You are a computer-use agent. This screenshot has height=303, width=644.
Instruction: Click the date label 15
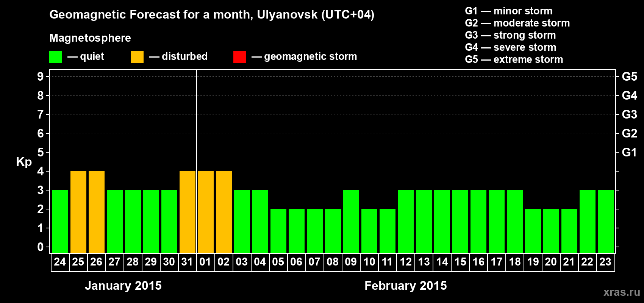pyautogui.click(x=460, y=262)
